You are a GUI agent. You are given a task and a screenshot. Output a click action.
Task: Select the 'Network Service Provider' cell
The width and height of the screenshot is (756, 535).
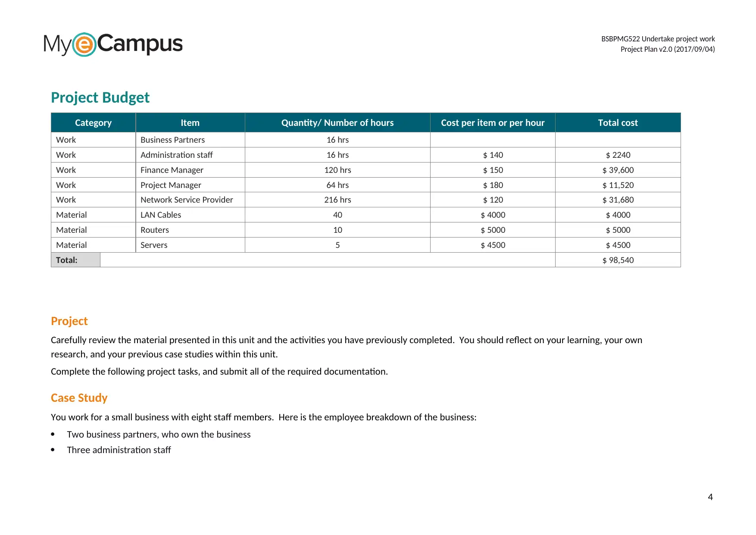click(190, 200)
